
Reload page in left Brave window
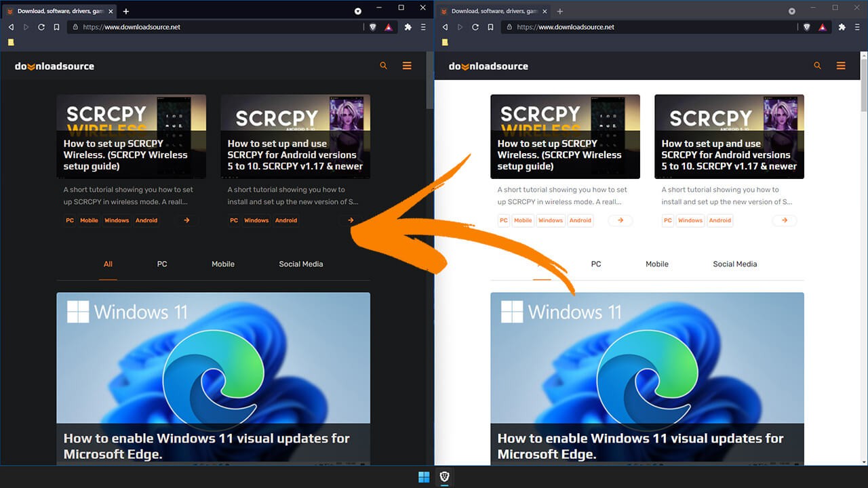[41, 27]
